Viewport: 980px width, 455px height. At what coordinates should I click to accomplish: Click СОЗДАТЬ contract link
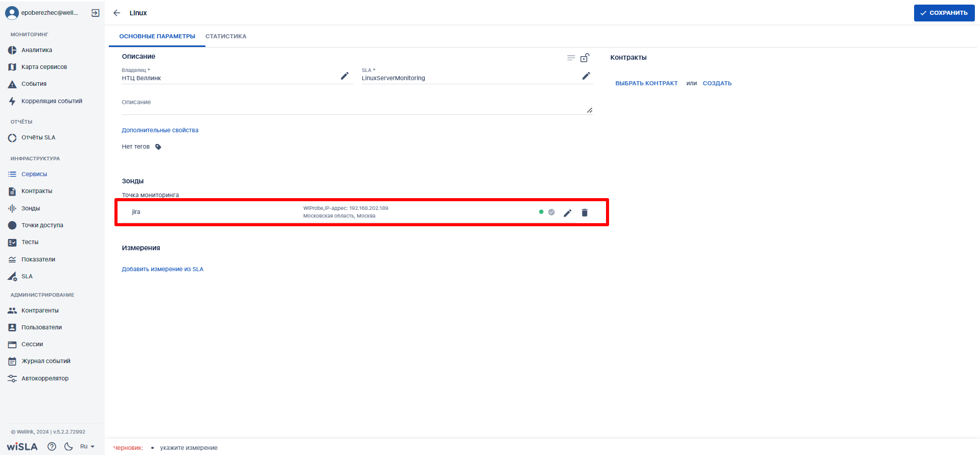pos(717,83)
